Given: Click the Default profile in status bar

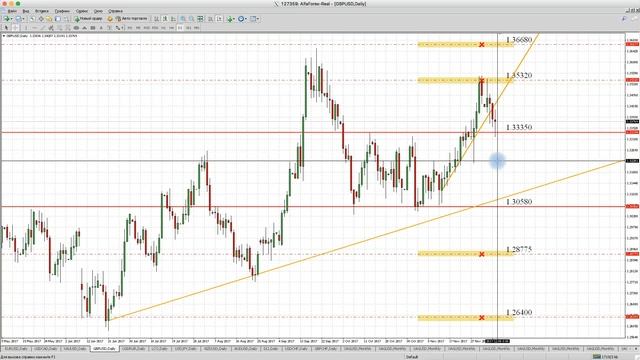Looking at the screenshot, I should pos(412,357).
